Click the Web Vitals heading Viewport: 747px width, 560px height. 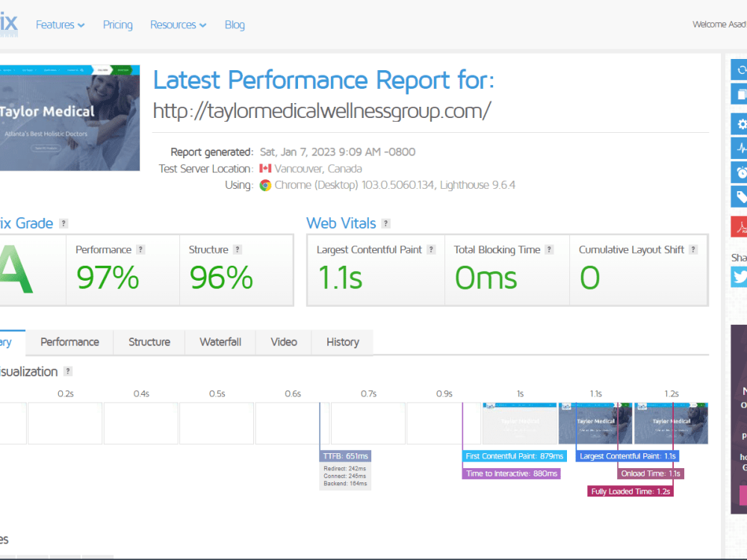pyautogui.click(x=341, y=223)
